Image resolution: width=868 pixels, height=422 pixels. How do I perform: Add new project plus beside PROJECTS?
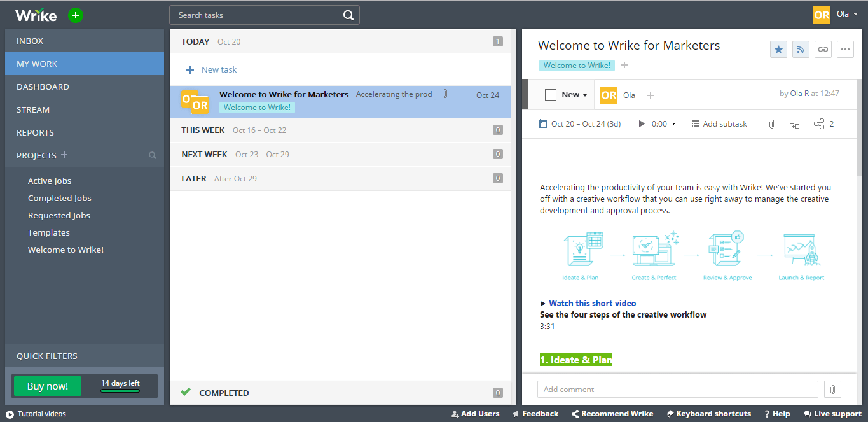click(64, 155)
